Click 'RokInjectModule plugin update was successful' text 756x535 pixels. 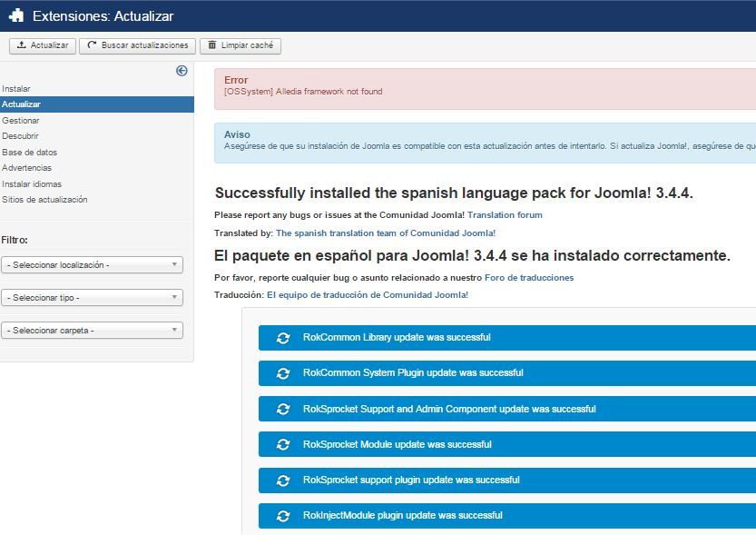(x=403, y=515)
